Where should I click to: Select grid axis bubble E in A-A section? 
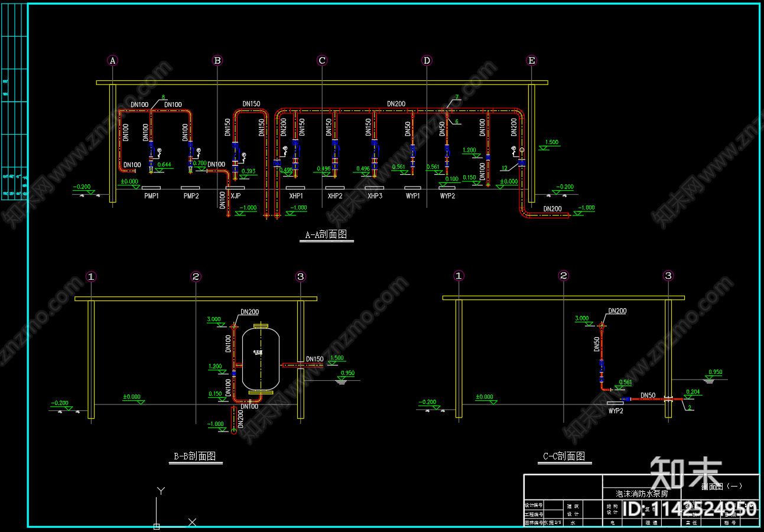[532, 60]
